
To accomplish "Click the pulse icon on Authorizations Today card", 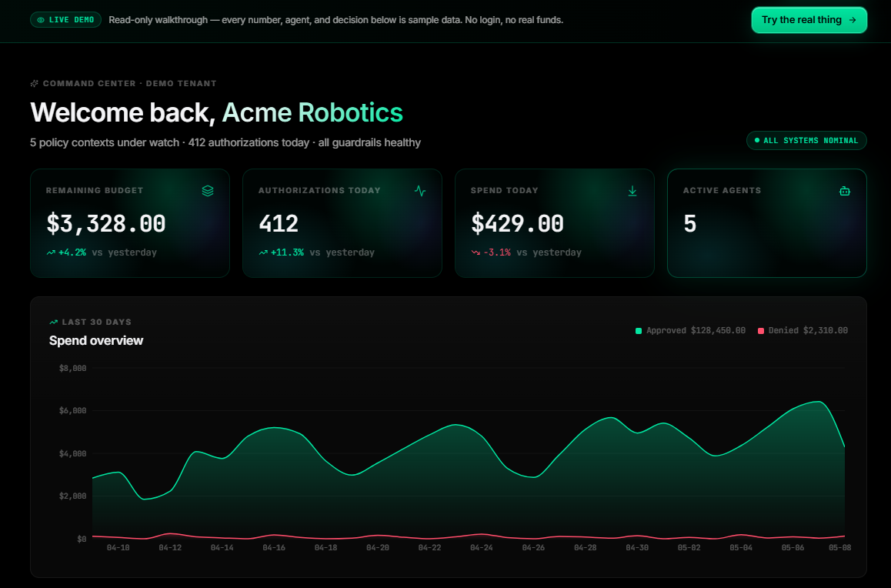I will tap(420, 191).
